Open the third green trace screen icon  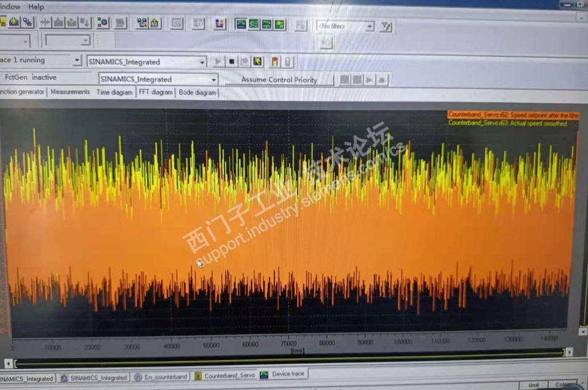point(266,25)
